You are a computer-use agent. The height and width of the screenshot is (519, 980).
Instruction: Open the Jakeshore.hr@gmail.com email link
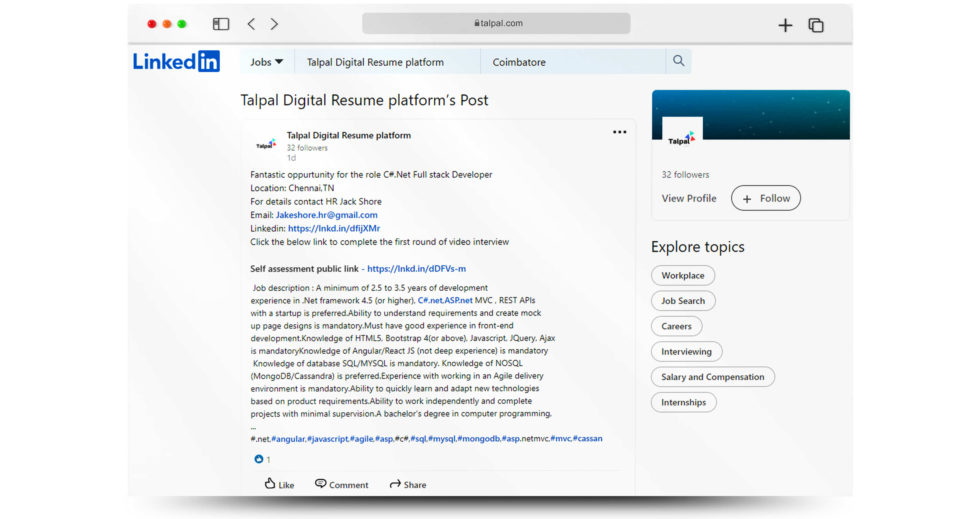click(x=326, y=215)
